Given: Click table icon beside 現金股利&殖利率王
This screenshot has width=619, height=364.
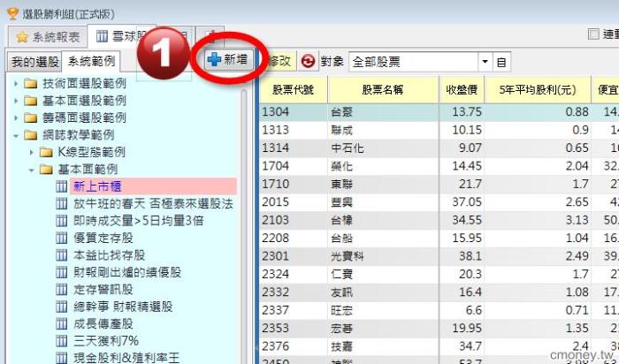Looking at the screenshot, I should click(62, 358).
